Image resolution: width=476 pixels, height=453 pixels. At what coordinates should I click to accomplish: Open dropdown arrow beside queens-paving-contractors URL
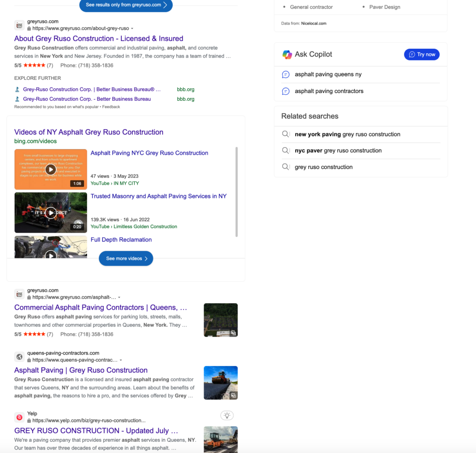coord(121,360)
